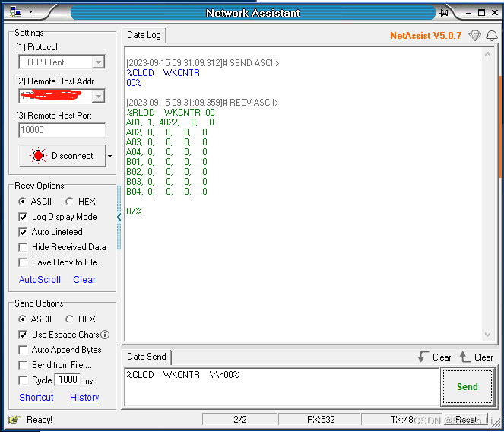The width and height of the screenshot is (504, 432).
Task: Maximize the Network Assistant window
Action: 481,13
